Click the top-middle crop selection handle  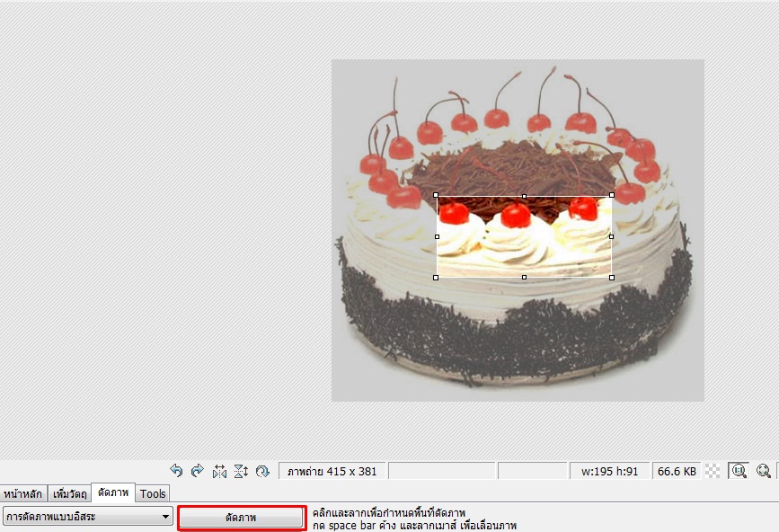(x=524, y=196)
